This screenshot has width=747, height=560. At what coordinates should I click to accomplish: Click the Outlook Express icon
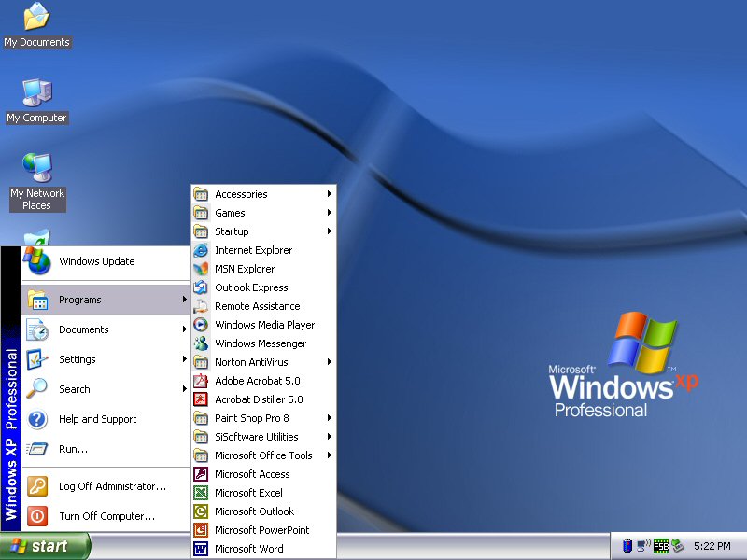tap(201, 287)
